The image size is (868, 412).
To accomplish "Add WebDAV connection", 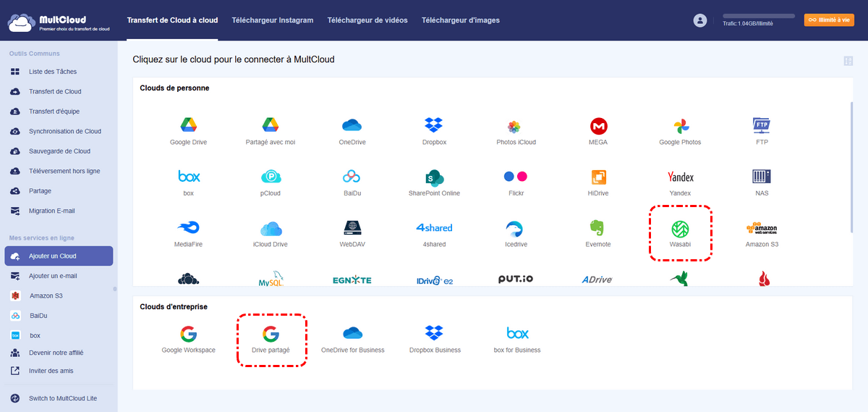I will [x=352, y=233].
